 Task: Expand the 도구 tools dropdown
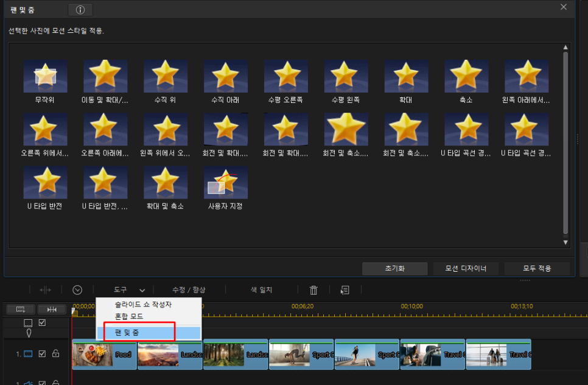130,290
